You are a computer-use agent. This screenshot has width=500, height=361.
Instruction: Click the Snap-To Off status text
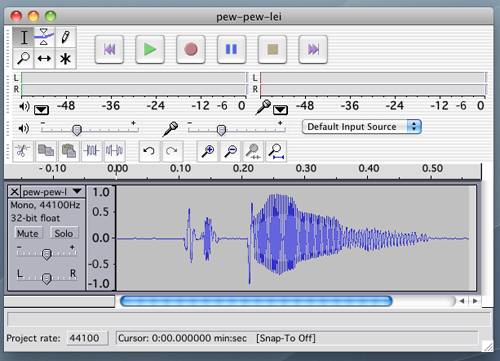[286, 338]
